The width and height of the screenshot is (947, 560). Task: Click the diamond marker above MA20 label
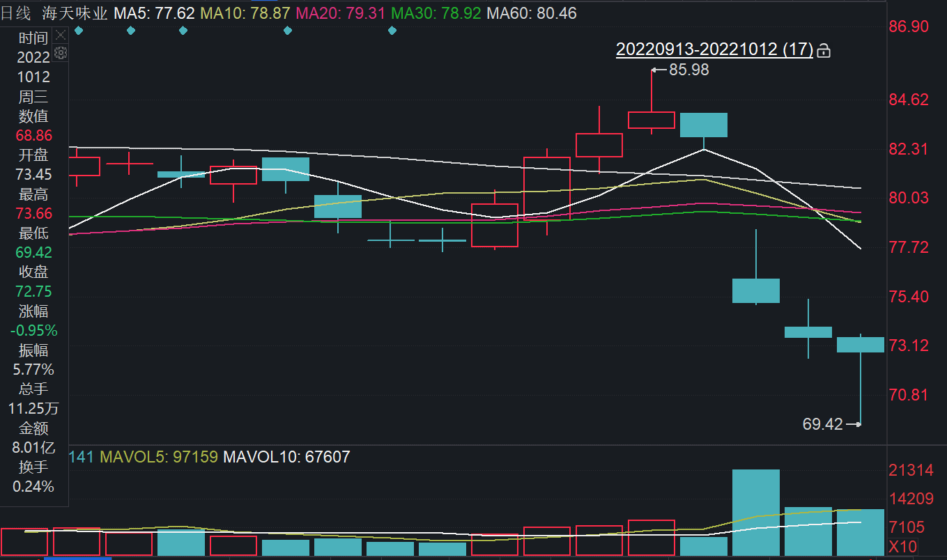pyautogui.click(x=288, y=31)
